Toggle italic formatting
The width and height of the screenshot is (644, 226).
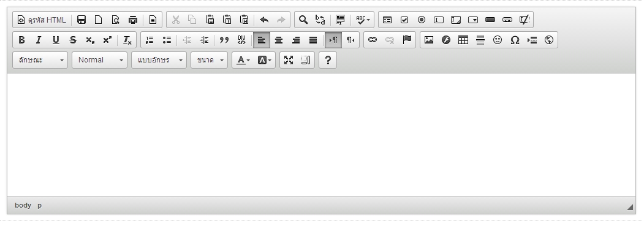[39, 40]
